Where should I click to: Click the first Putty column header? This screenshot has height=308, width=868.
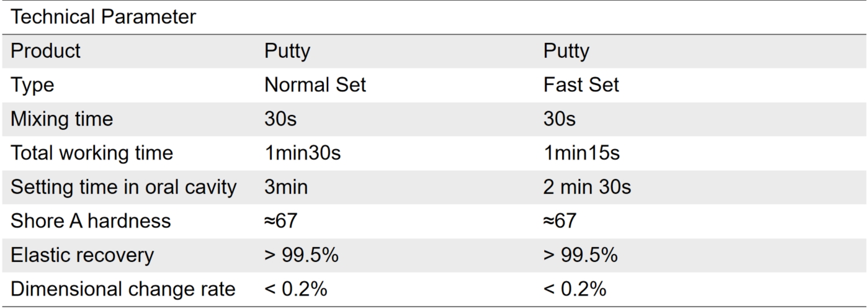tap(287, 51)
